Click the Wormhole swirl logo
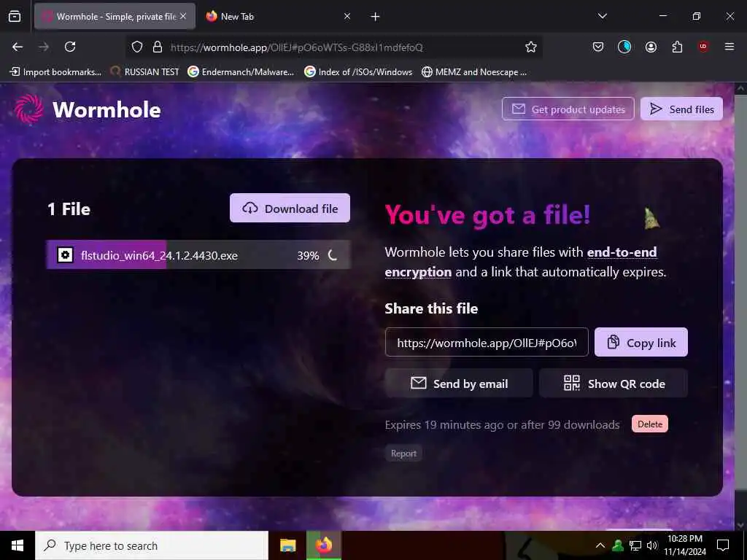747x560 pixels. (x=28, y=109)
